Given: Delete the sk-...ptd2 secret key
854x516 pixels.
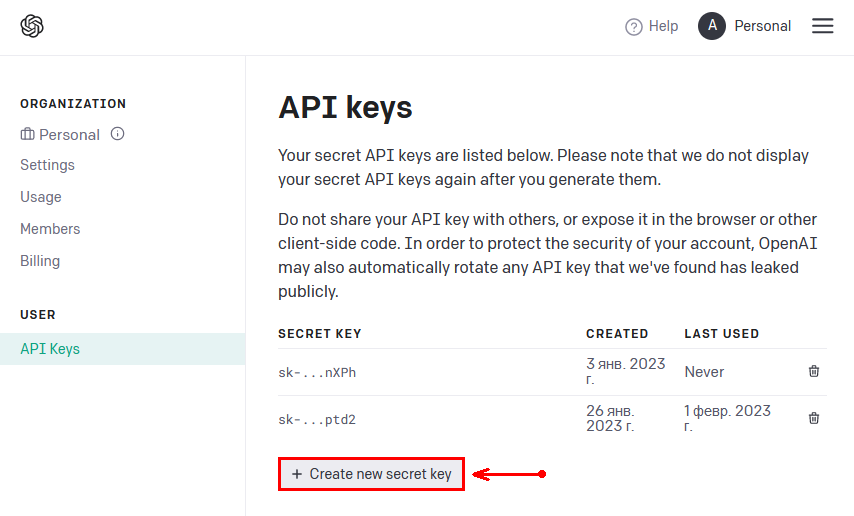Looking at the screenshot, I should pyautogui.click(x=814, y=418).
